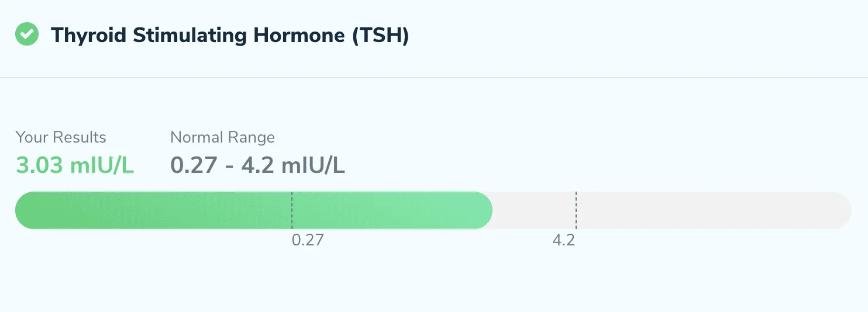Click the Normal Range label
The height and width of the screenshot is (312, 868).
click(x=222, y=138)
